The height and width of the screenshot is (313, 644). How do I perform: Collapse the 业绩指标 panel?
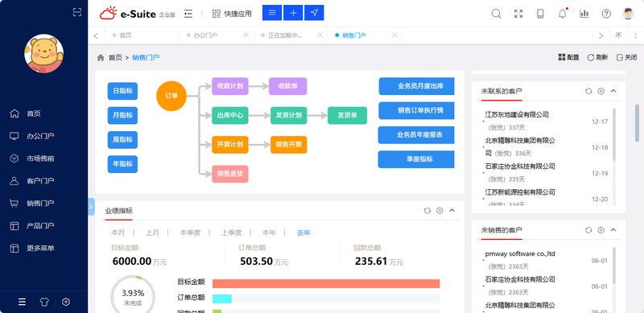(x=452, y=210)
